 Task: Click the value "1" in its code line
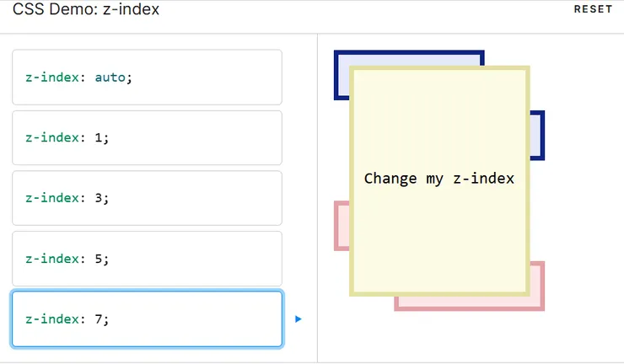(99, 137)
